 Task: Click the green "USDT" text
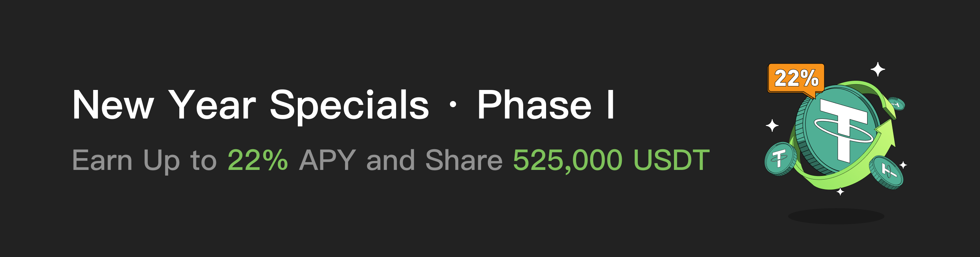coord(671,160)
